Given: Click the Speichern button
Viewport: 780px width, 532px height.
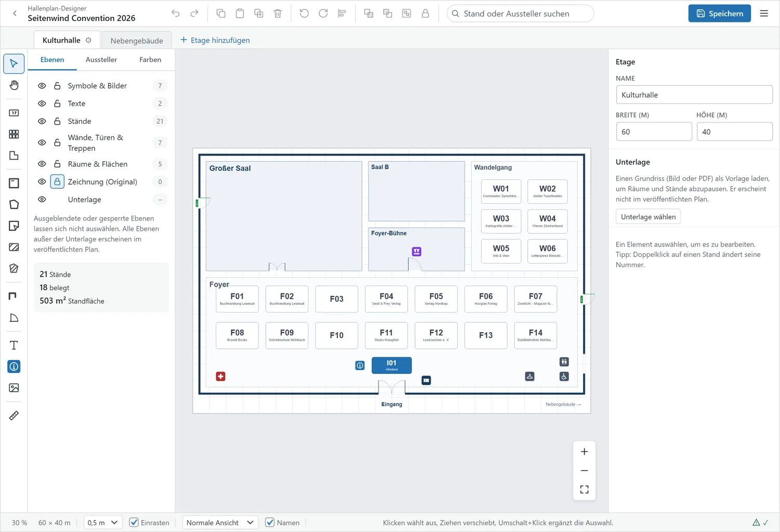Looking at the screenshot, I should [x=720, y=14].
